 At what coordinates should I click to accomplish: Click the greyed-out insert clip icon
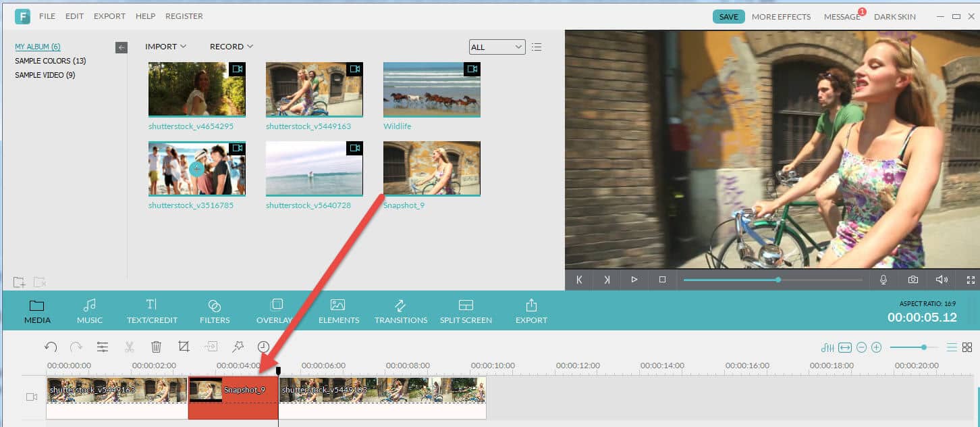pyautogui.click(x=211, y=347)
